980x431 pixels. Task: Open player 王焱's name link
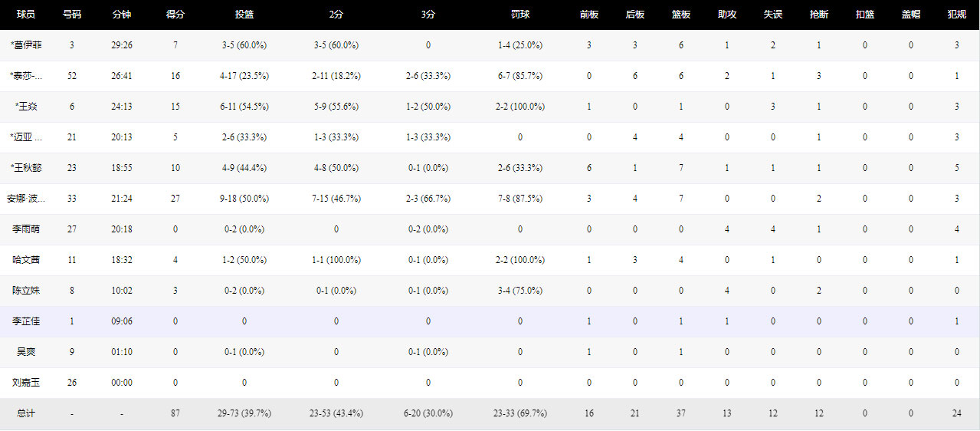click(26, 107)
